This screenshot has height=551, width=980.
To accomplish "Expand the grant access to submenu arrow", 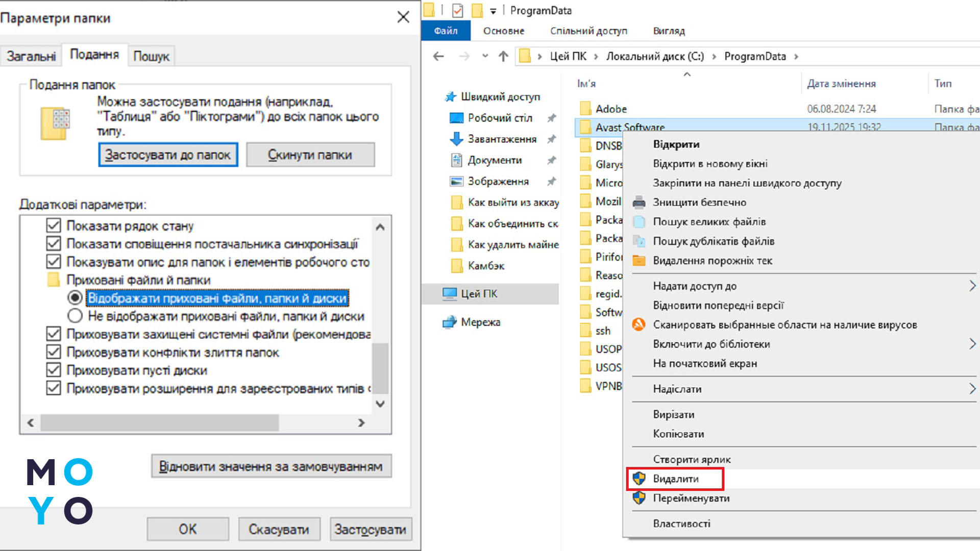I will coord(972,286).
